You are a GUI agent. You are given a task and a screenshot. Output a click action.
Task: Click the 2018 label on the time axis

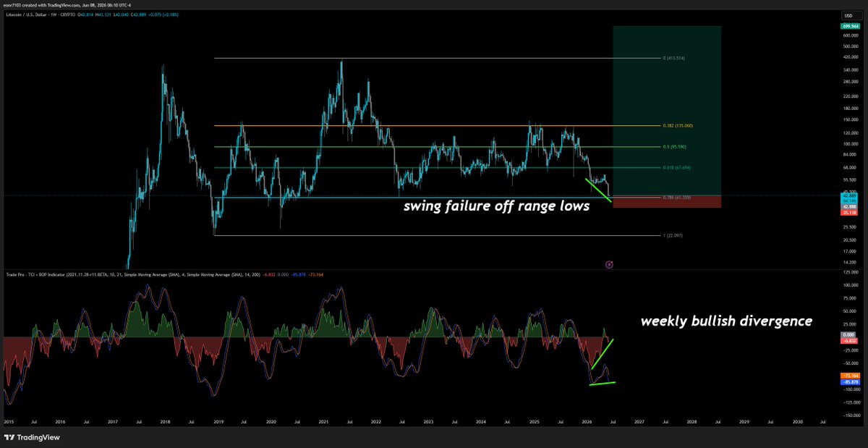166,420
